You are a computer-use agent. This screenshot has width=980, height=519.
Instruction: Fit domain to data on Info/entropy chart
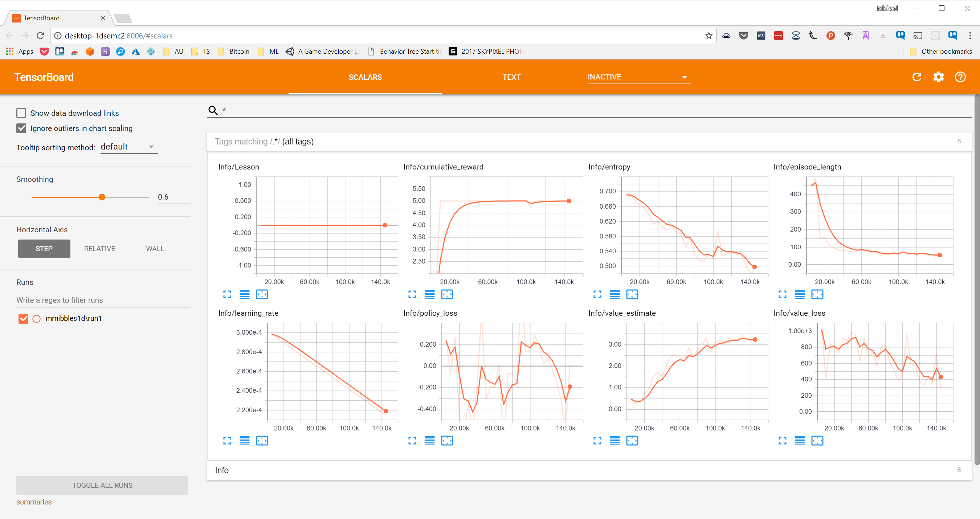(632, 294)
